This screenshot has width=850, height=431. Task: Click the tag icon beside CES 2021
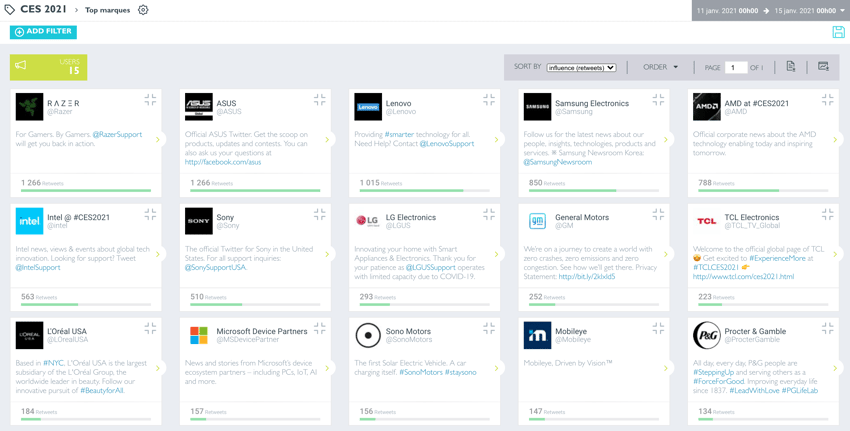pos(10,10)
